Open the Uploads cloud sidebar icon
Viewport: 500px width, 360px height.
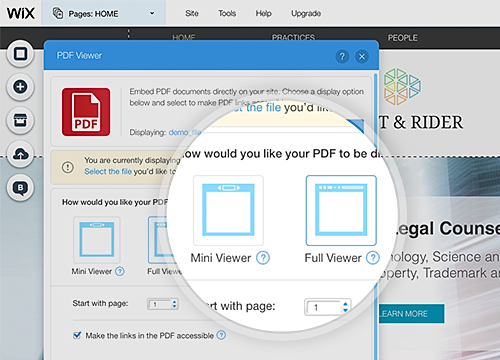pos(20,154)
